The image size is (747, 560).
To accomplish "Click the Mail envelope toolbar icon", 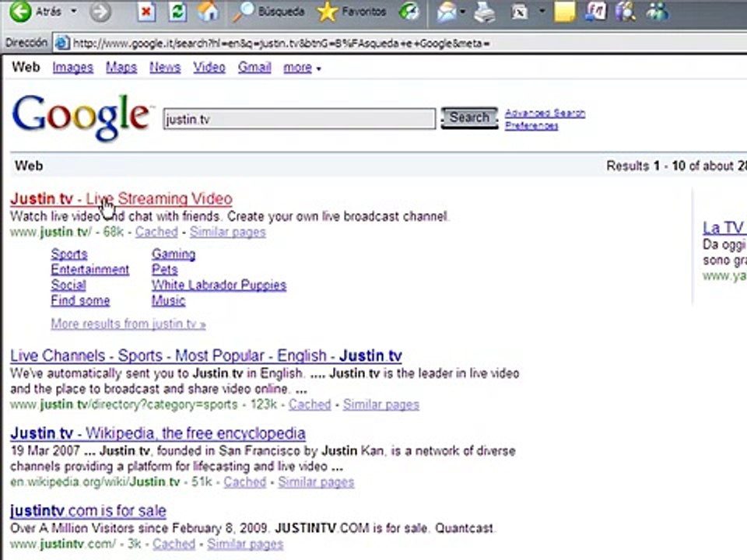I will (x=447, y=12).
